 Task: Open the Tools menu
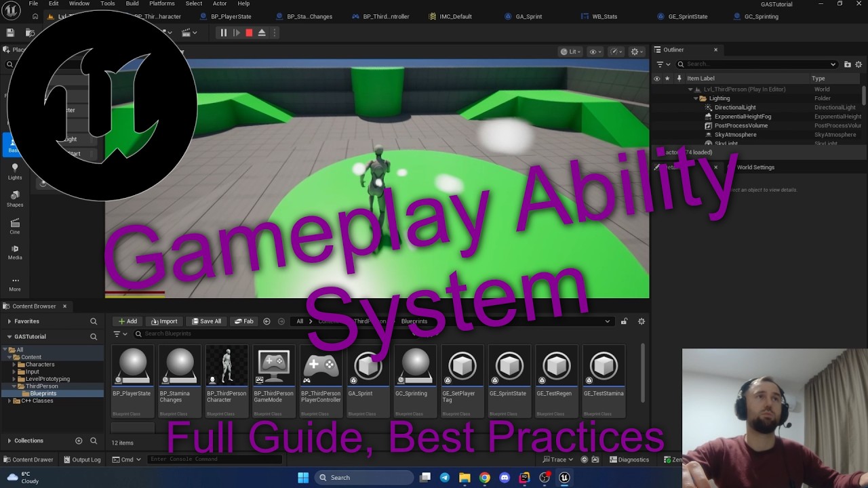(108, 3)
